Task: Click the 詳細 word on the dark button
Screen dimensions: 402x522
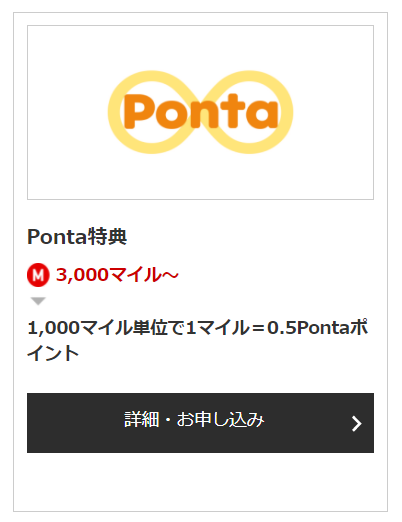Action: tap(141, 419)
